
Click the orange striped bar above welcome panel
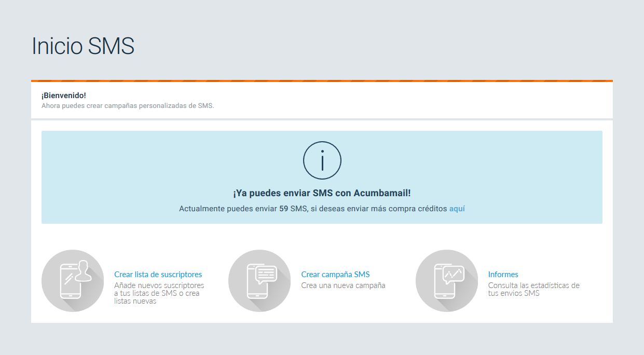pos(322,81)
